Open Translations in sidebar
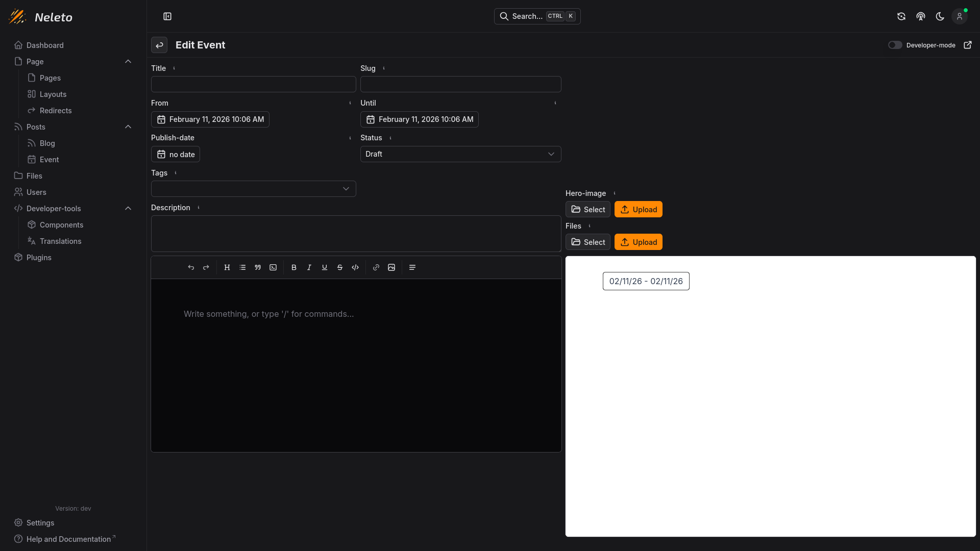 (60, 241)
